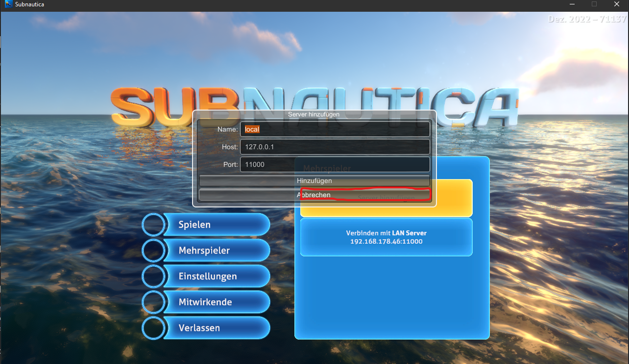
Task: Select the Host field showing 127.0.0.1
Action: (335, 147)
